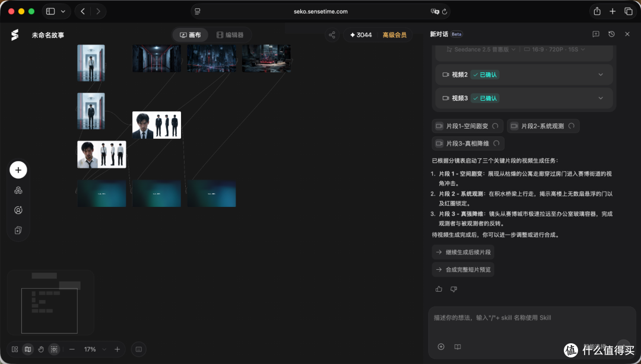Open the 高级会员 membership link
This screenshot has height=364, width=641.
(395, 35)
